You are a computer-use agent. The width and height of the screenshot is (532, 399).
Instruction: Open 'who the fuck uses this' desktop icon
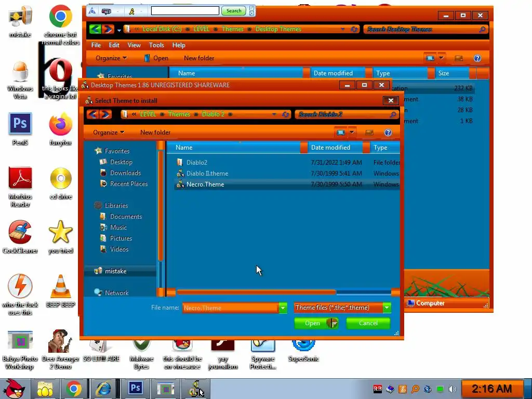point(20,295)
